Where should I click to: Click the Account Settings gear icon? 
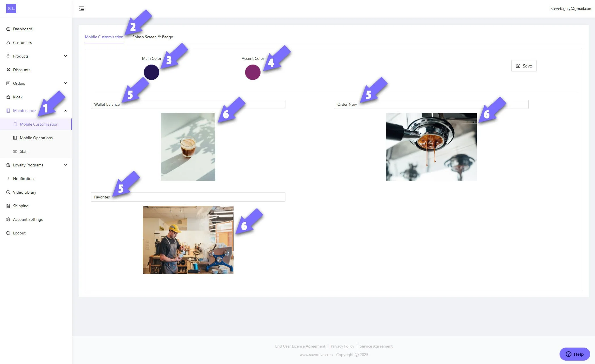[x=8, y=219]
